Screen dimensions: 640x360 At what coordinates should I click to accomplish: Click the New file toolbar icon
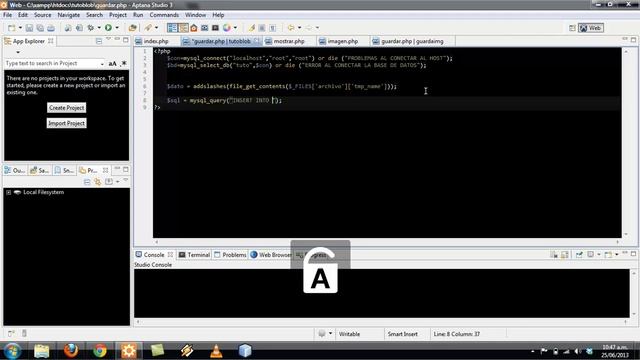(11, 28)
